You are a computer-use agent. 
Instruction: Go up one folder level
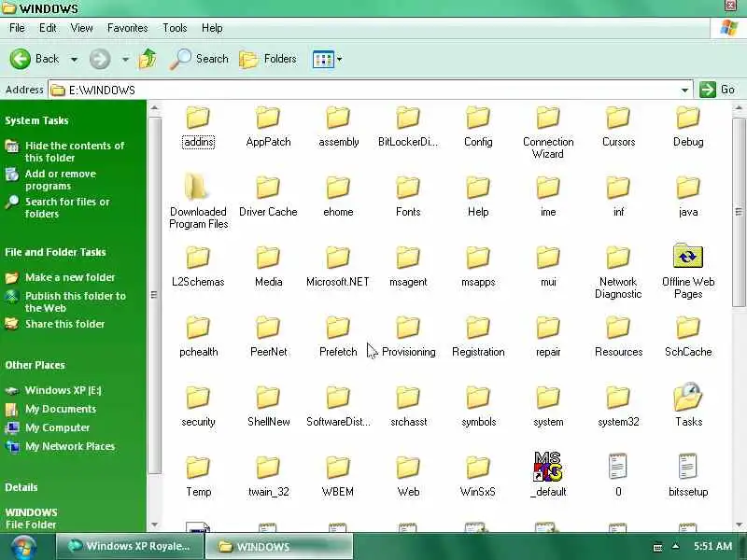point(148,60)
